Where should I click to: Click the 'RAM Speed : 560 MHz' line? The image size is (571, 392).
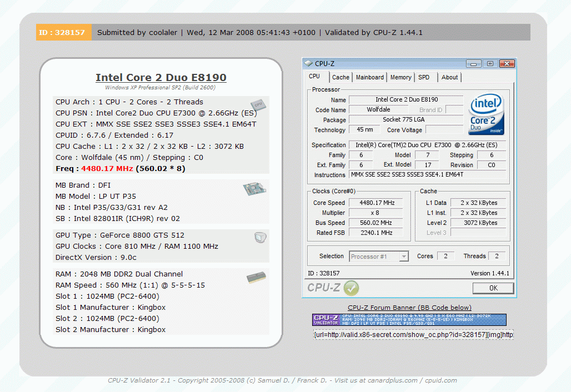coord(130,285)
